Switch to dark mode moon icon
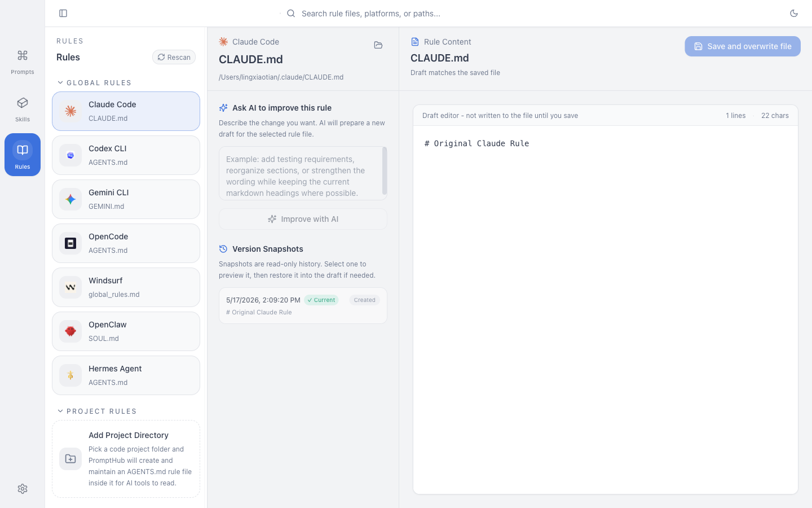This screenshot has width=812, height=508. (794, 14)
